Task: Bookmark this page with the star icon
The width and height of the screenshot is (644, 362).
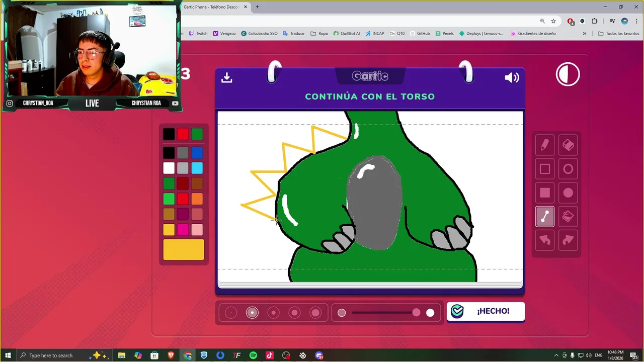Action: click(553, 21)
